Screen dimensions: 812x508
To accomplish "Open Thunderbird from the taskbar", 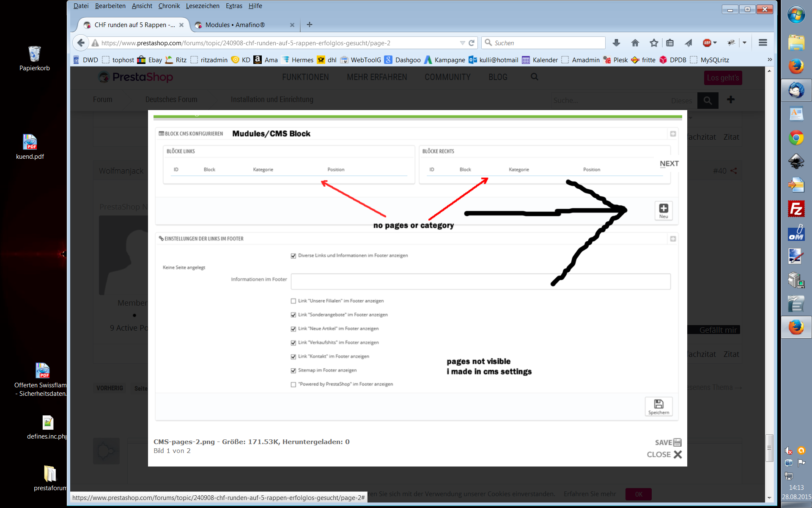I will click(796, 90).
